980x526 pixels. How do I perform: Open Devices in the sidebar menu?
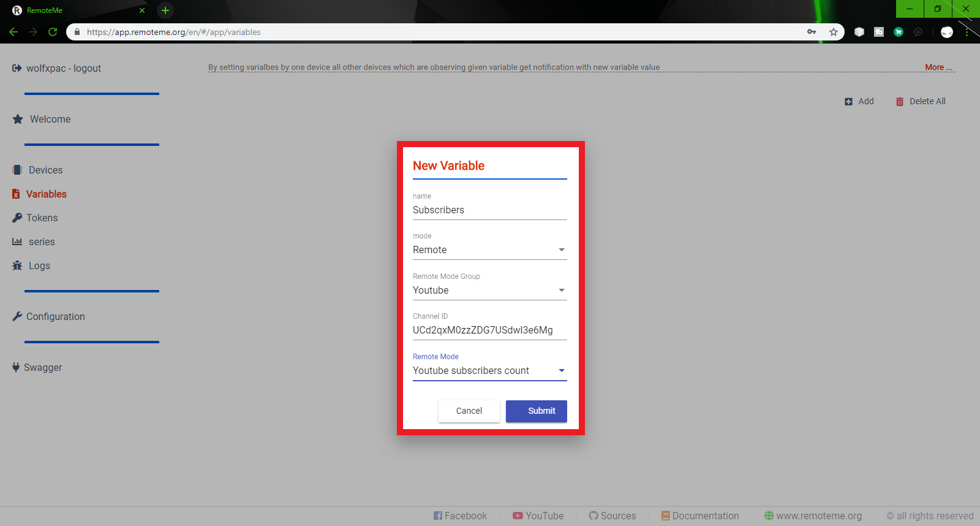coord(45,170)
